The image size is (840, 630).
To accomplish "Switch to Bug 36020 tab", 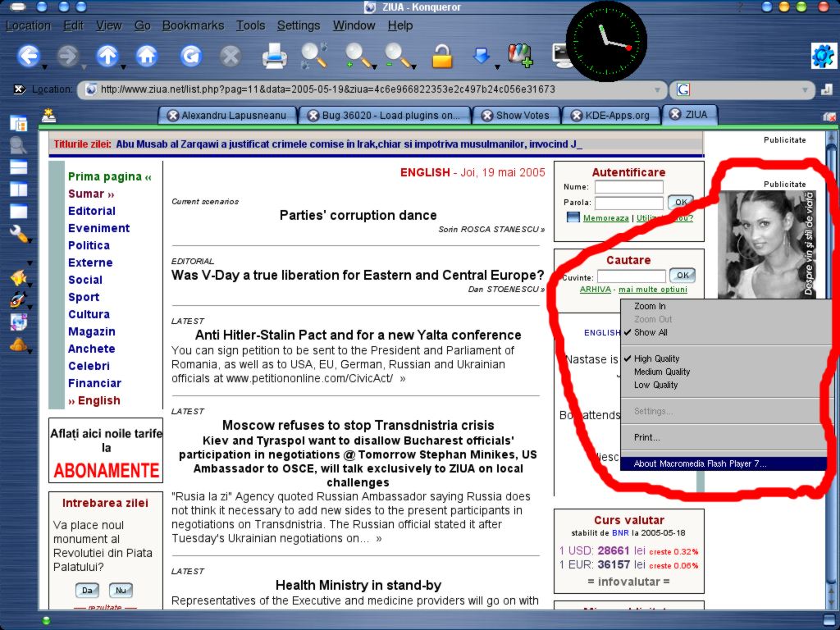I will click(x=385, y=115).
